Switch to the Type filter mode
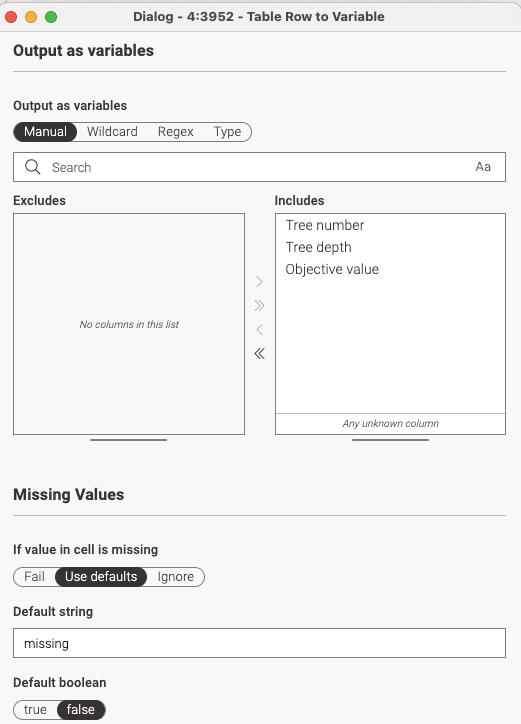 click(227, 132)
